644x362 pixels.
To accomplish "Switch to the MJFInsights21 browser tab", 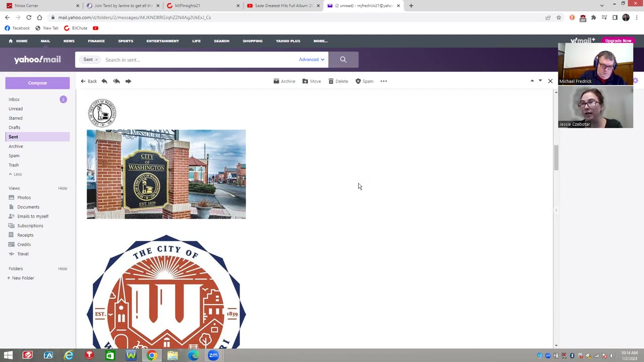I will click(203, 6).
